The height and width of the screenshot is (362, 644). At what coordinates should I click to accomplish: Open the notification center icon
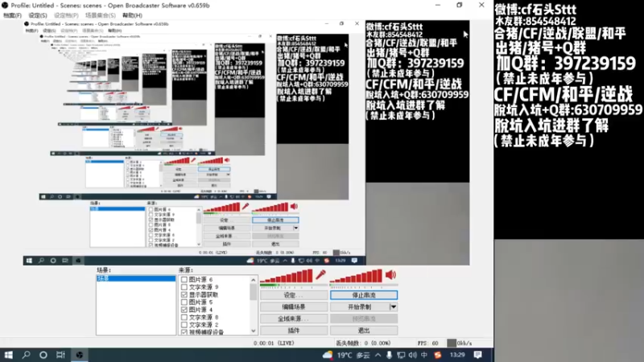coord(477,355)
